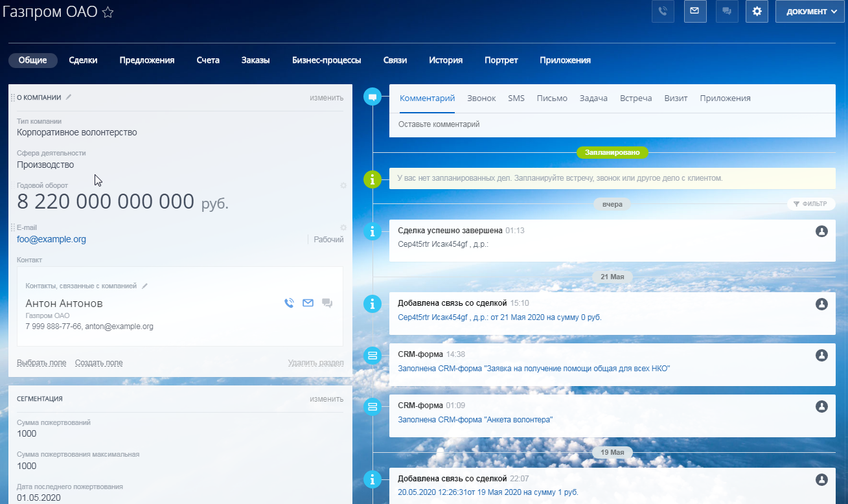Screen dimensions: 848x504
Task: Expand the Документ dropdown button
Action: (811, 12)
